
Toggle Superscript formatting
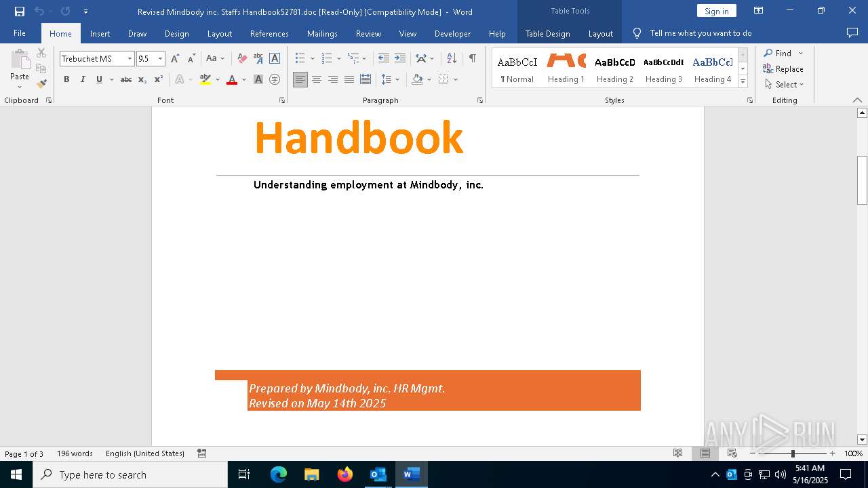click(159, 79)
